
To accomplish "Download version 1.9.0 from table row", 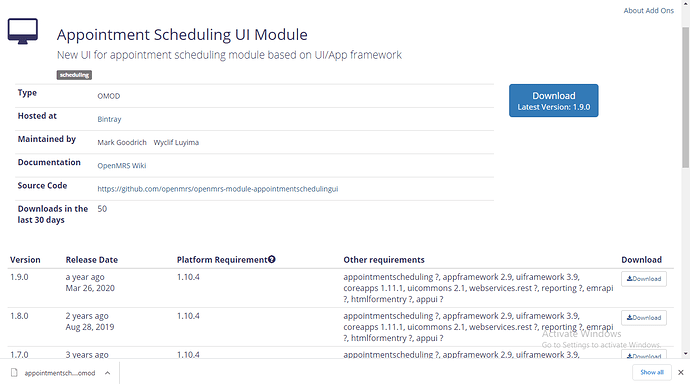I will (x=644, y=279).
